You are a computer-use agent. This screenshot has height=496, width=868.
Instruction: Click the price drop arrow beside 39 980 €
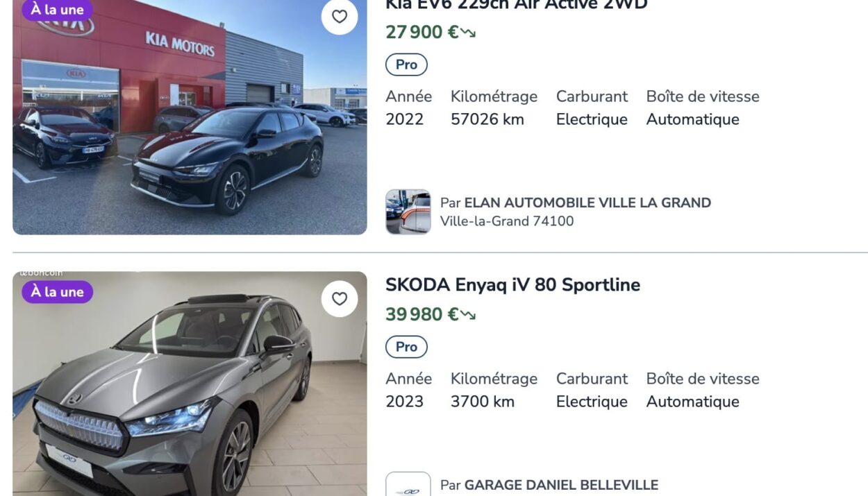[x=469, y=315]
